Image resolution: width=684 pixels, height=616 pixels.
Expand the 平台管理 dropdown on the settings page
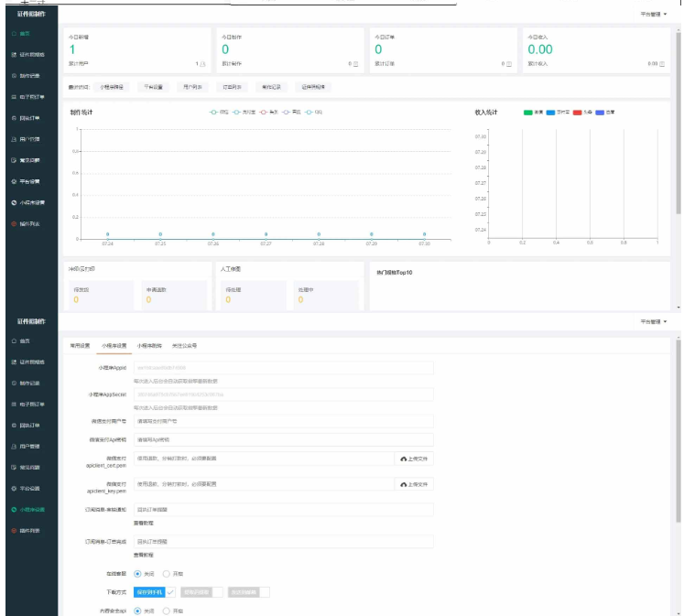pyautogui.click(x=654, y=322)
